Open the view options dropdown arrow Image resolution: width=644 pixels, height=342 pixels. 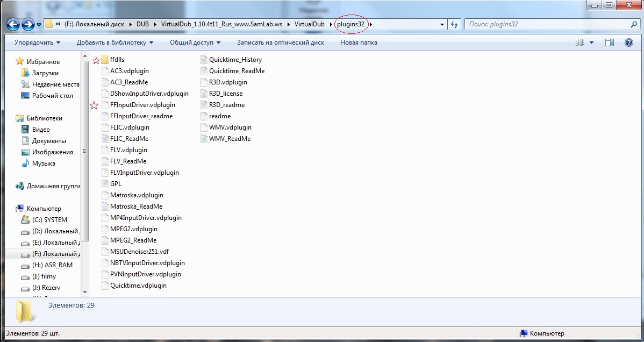coord(591,42)
